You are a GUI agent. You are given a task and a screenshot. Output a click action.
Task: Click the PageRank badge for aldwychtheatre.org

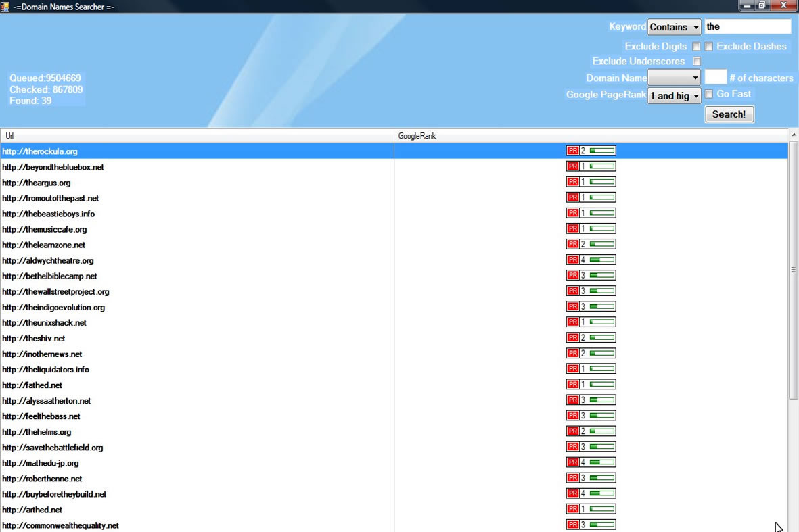pyautogui.click(x=591, y=260)
